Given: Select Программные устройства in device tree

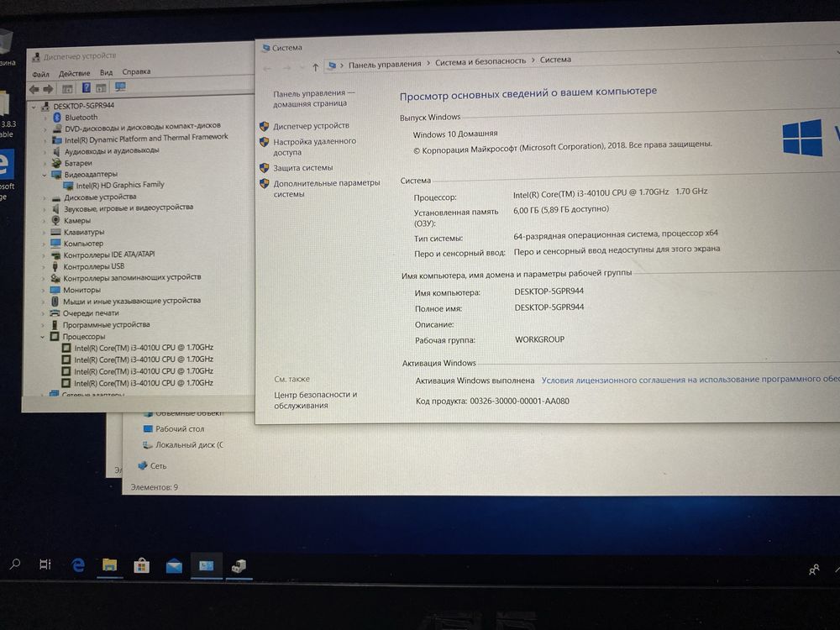Looking at the screenshot, I should (x=107, y=324).
